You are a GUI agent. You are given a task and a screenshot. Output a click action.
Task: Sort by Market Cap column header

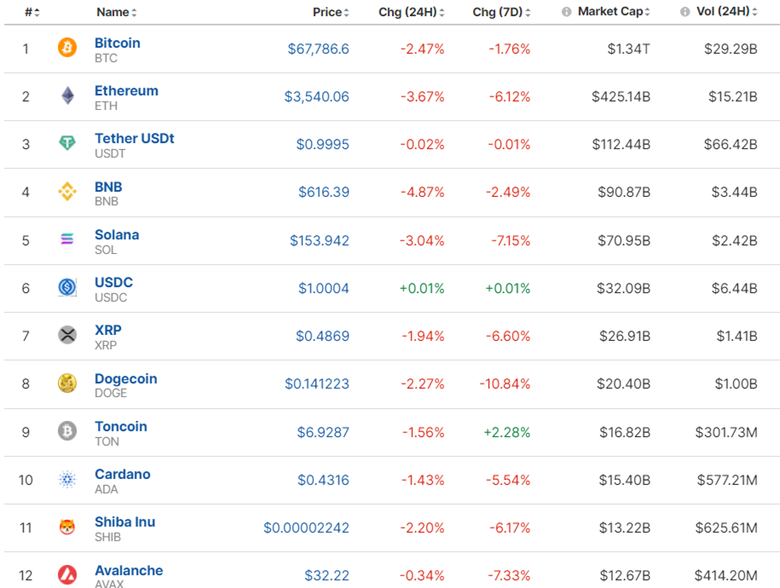click(x=614, y=12)
